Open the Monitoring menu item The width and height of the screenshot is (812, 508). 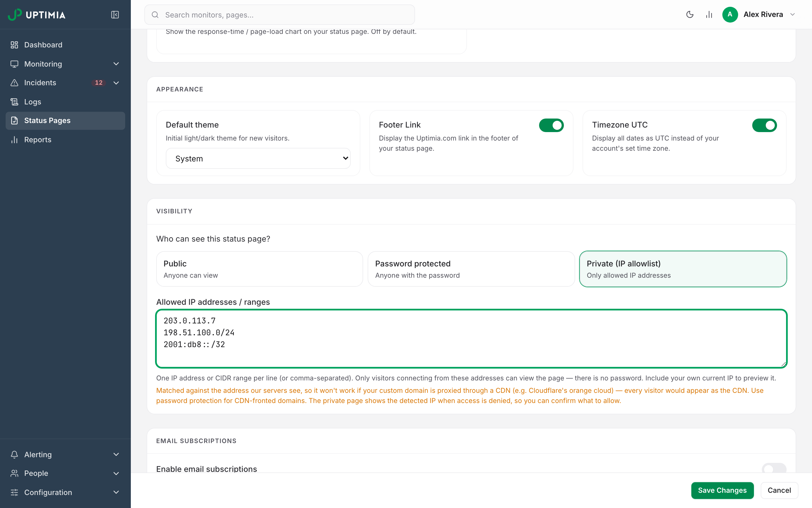pyautogui.click(x=65, y=64)
